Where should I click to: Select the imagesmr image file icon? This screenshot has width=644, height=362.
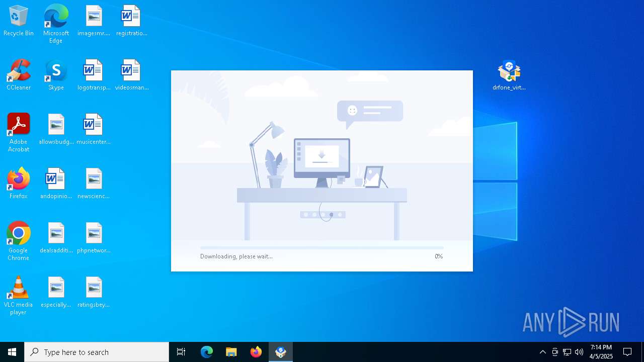[94, 21]
